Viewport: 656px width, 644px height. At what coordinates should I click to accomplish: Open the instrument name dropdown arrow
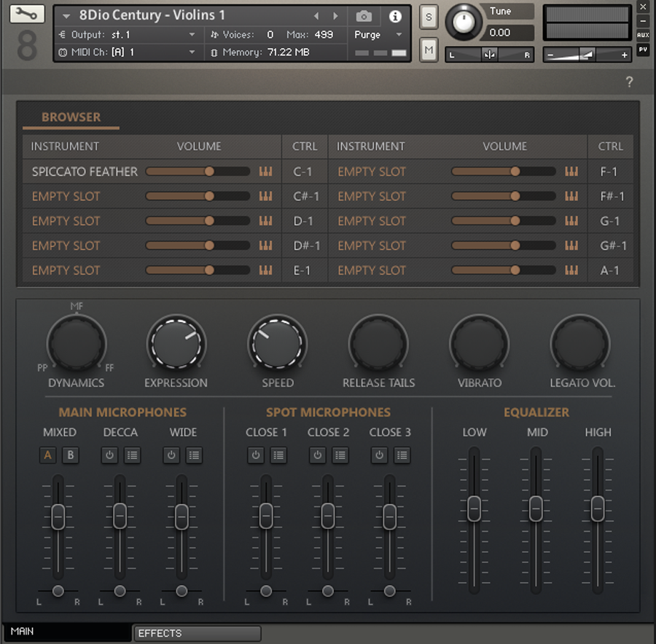pos(66,16)
